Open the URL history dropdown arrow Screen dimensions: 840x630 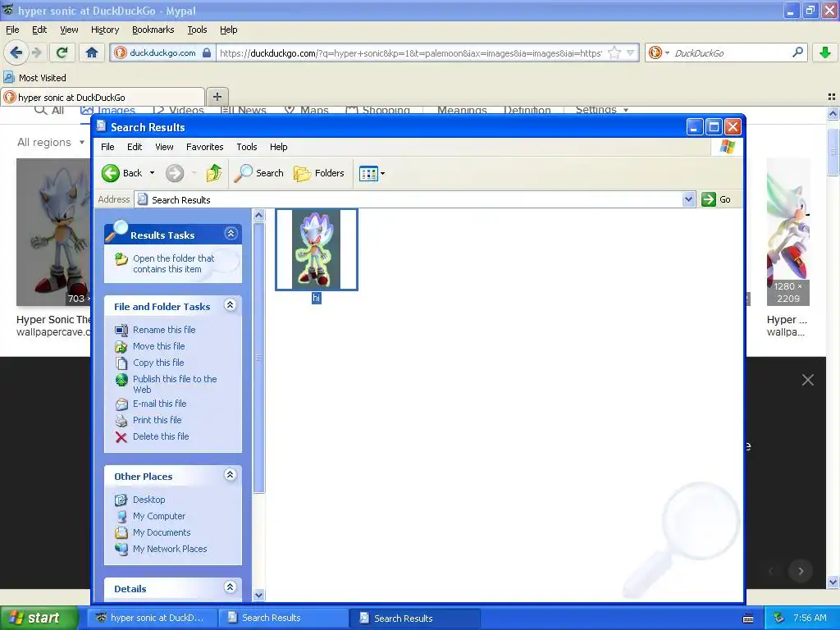[x=631, y=52]
